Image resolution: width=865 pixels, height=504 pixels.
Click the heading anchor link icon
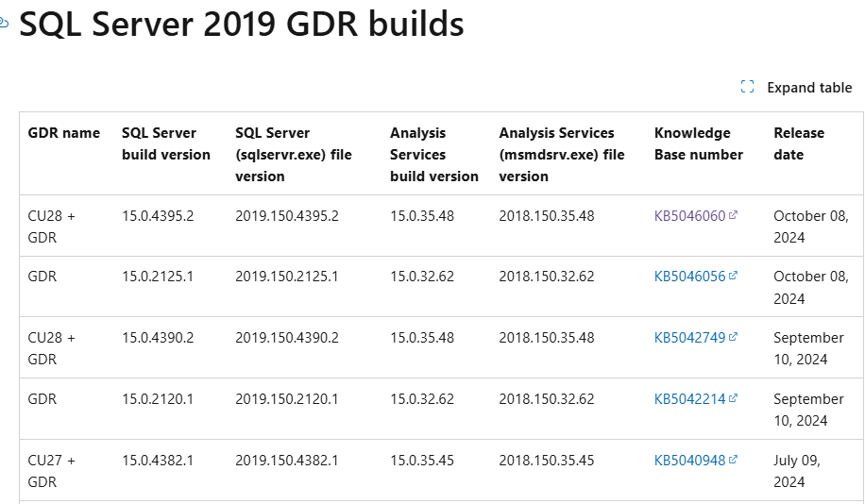[4, 24]
